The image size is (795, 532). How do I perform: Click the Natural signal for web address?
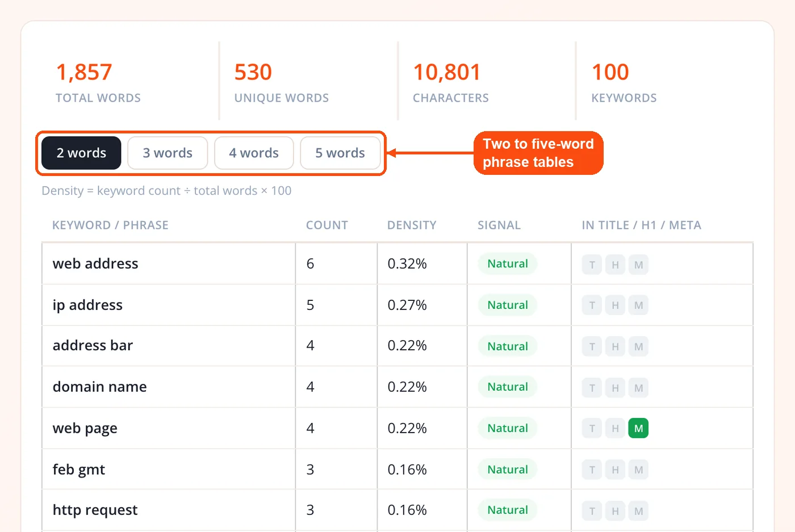tap(508, 263)
